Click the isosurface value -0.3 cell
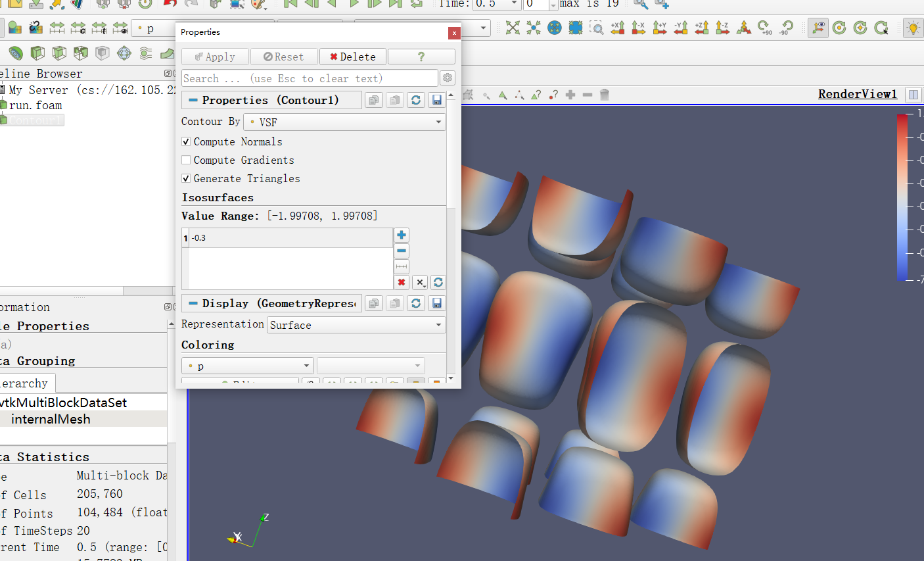Viewport: 924px width, 561px height. [x=291, y=238]
